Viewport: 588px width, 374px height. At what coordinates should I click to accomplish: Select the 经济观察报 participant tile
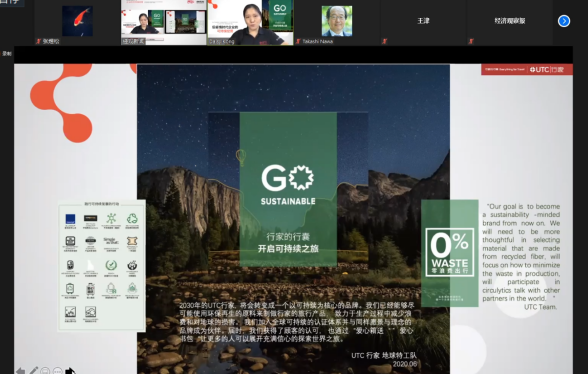coord(510,22)
